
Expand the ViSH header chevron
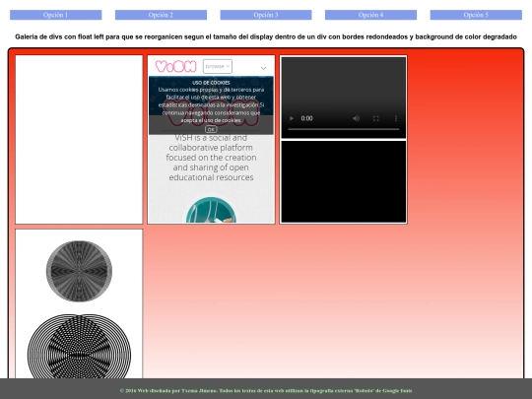pos(263,68)
